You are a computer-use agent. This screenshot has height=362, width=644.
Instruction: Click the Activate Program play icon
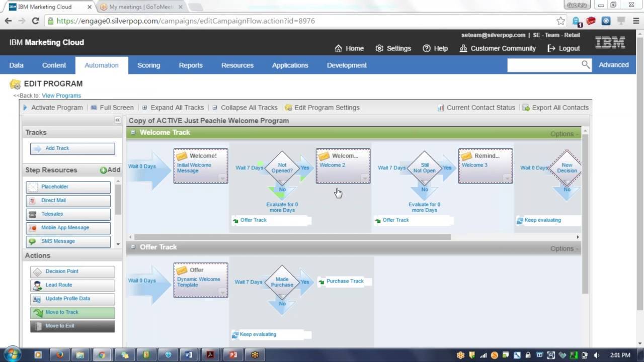(x=26, y=108)
